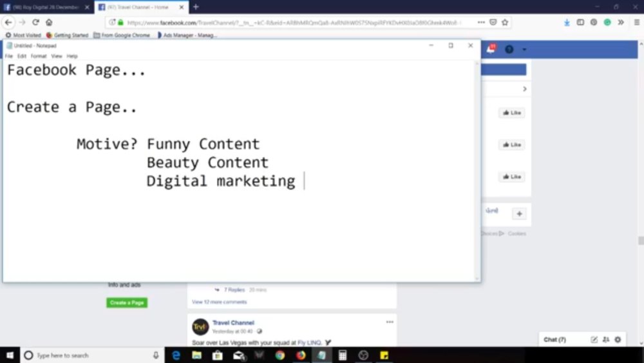Open the File menu in Notepad
Screen dimensions: 644x363
(x=8, y=56)
